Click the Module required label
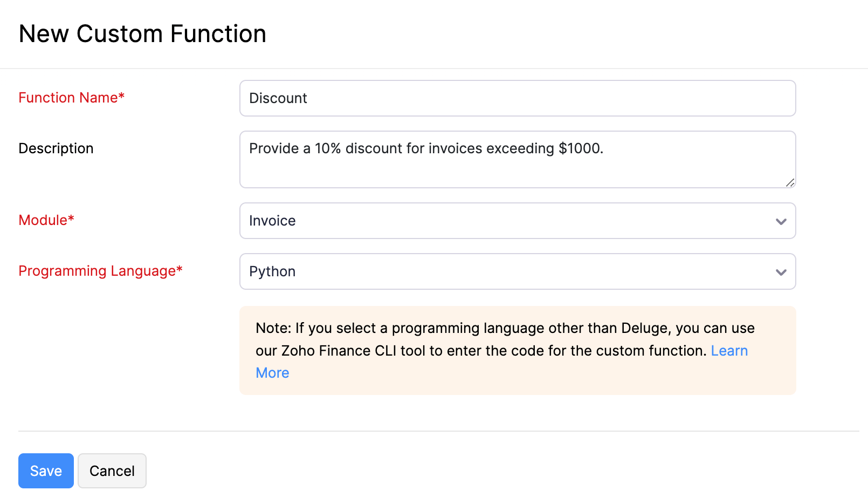The height and width of the screenshot is (504, 868). (x=46, y=220)
